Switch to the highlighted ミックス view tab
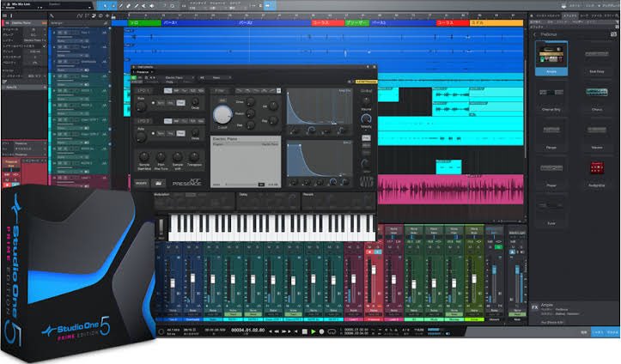The height and width of the screenshot is (364, 621). [597, 332]
